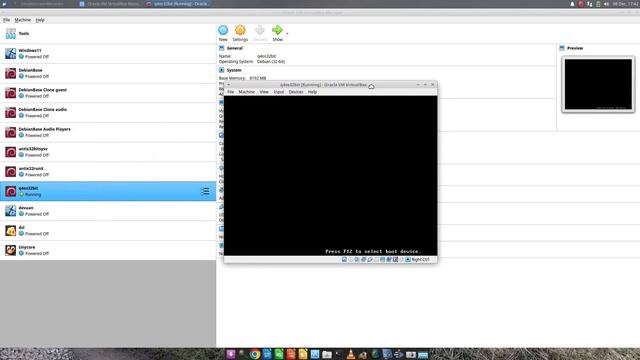The image size is (640, 360).
Task: Open View menu in the VM window
Action: (x=264, y=92)
